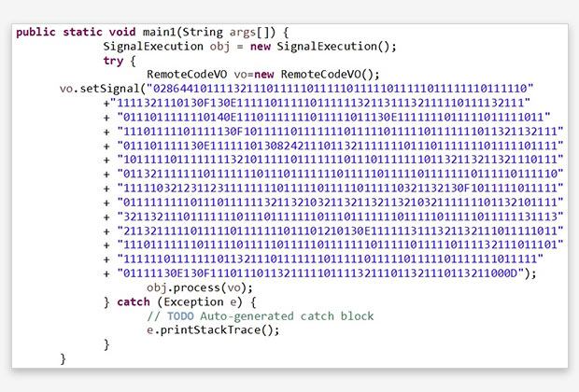
Task: Click the 'TODO' tag in the comment
Action: [179, 315]
